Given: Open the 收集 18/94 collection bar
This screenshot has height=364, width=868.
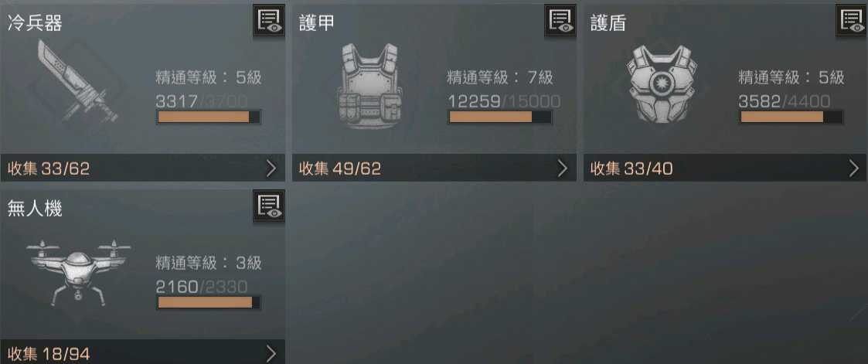Looking at the screenshot, I should tap(143, 352).
